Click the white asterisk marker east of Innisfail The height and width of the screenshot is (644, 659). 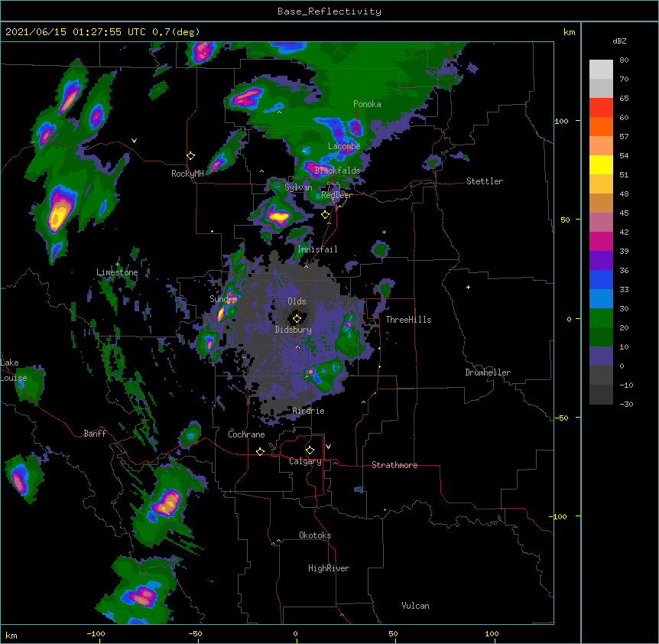click(384, 233)
